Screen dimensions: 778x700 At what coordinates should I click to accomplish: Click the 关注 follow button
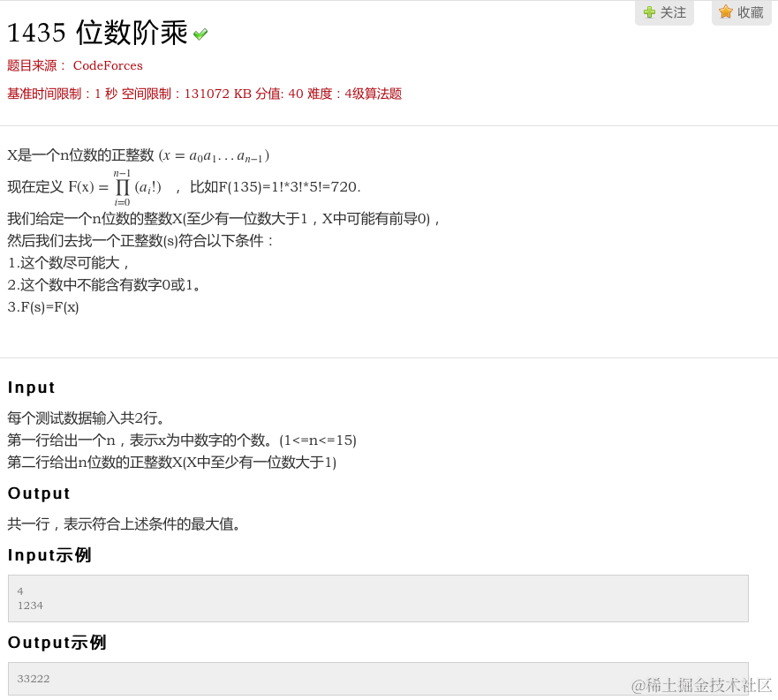point(664,11)
